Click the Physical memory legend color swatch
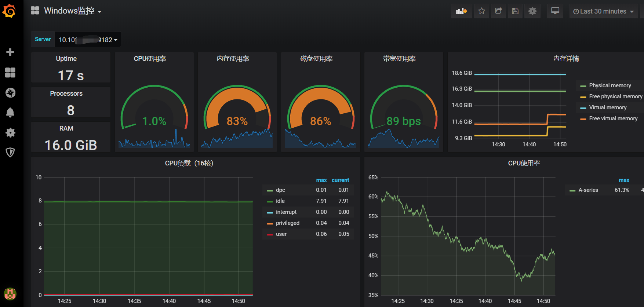This screenshot has width=644, height=307. 583,86
